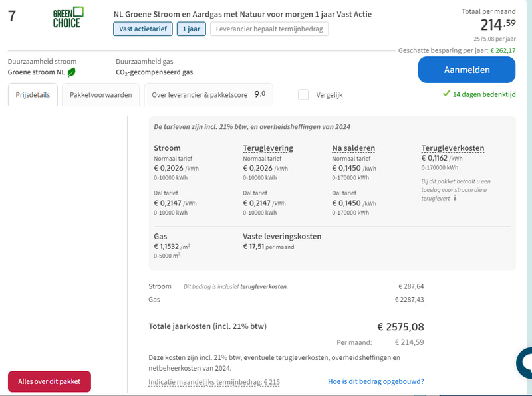Click the green checkmark beside 14 dagen bedenktijd
The height and width of the screenshot is (396, 532).
[x=446, y=94]
